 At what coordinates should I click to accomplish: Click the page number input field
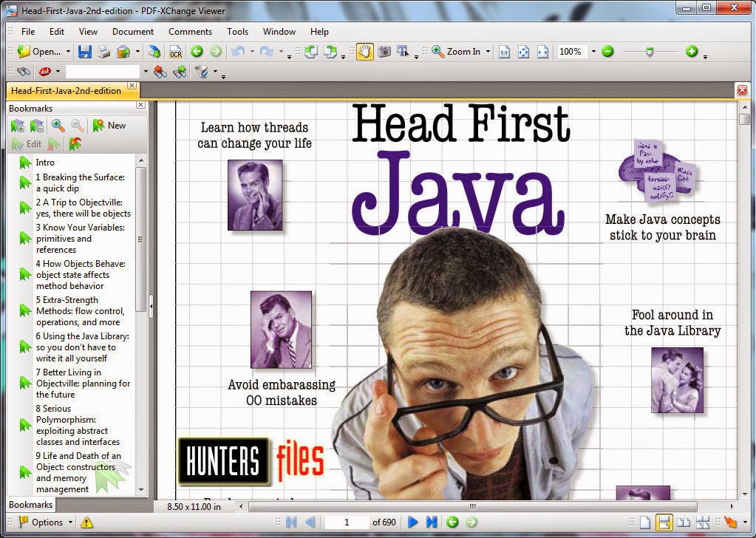click(346, 522)
